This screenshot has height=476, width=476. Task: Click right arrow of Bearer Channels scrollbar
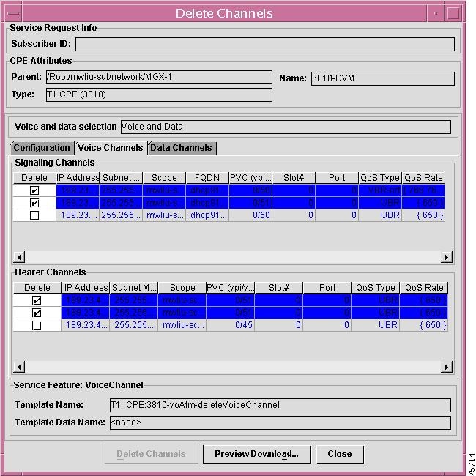446,367
